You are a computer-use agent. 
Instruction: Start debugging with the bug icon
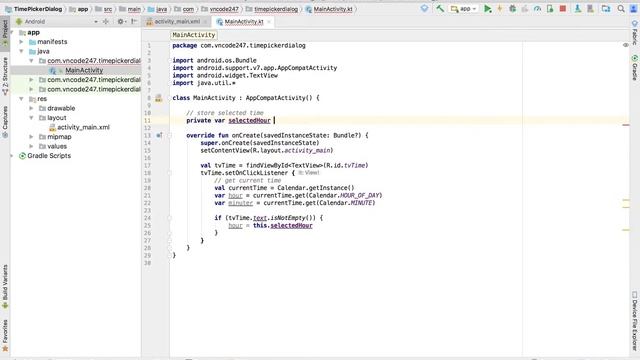tap(512, 9)
